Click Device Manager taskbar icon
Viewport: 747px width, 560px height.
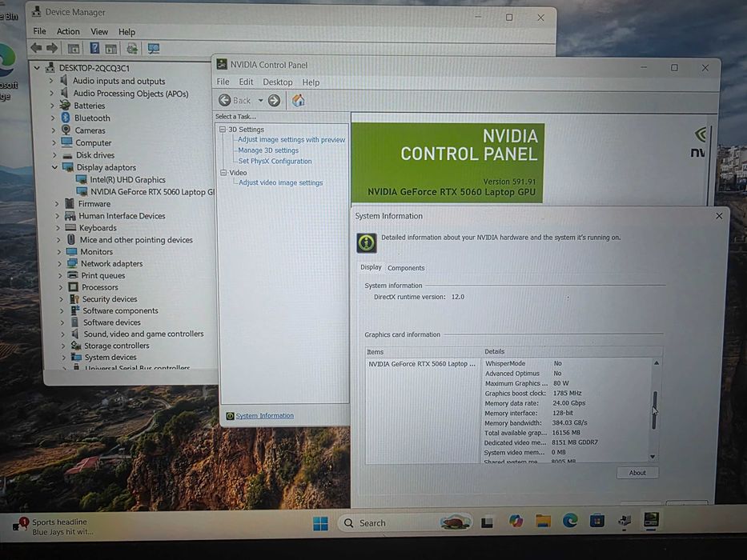tap(624, 521)
